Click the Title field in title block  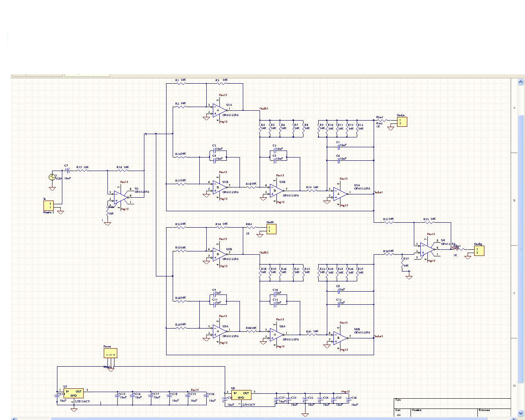[452, 403]
